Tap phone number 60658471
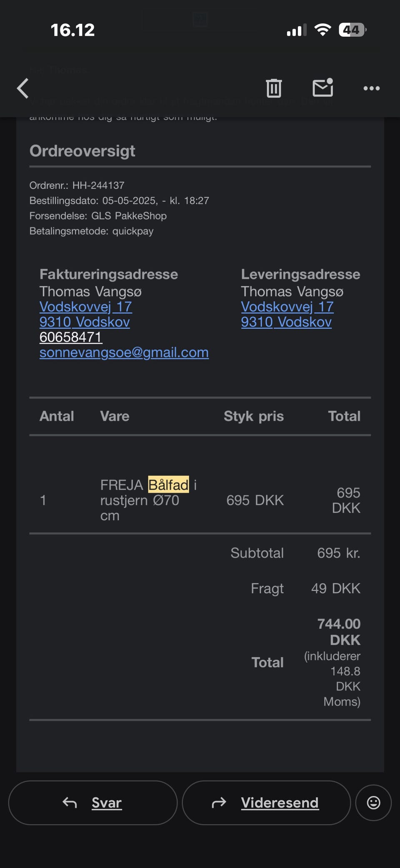This screenshot has height=868, width=400. (x=70, y=337)
